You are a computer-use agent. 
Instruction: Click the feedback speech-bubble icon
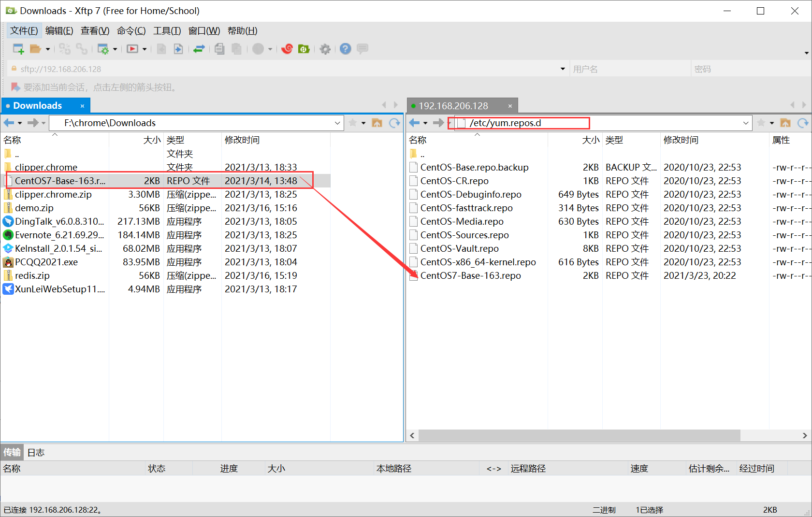tap(362, 49)
